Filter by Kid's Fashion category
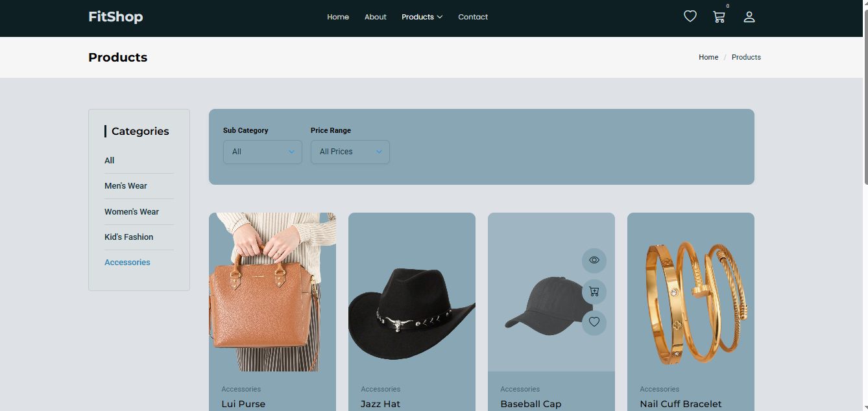The height and width of the screenshot is (411, 868). tap(129, 237)
